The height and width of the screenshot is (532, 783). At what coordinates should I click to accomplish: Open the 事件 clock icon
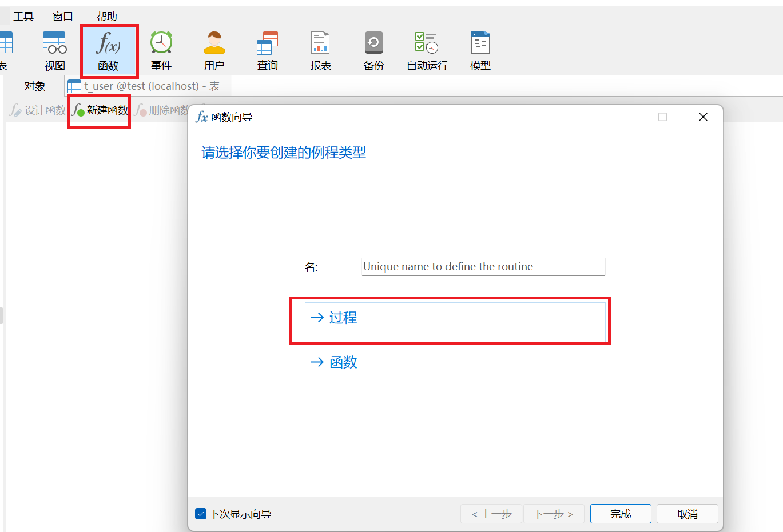[x=161, y=51]
